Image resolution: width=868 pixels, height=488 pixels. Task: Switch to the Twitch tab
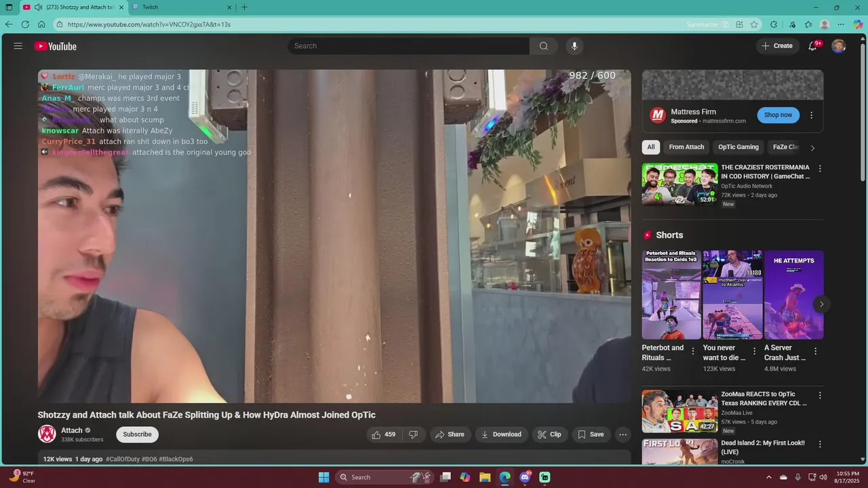(x=182, y=7)
